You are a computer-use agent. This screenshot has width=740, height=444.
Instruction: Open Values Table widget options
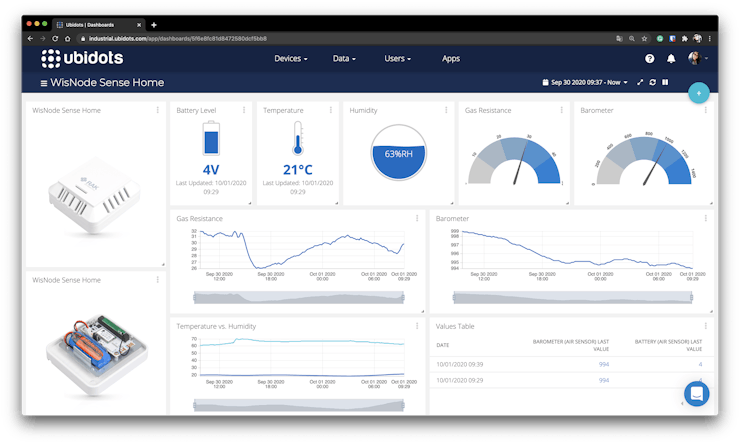pyautogui.click(x=706, y=326)
